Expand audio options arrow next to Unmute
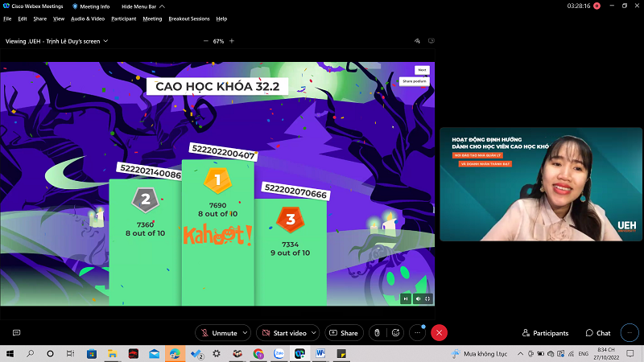Image resolution: width=644 pixels, height=362 pixels. (x=246, y=333)
